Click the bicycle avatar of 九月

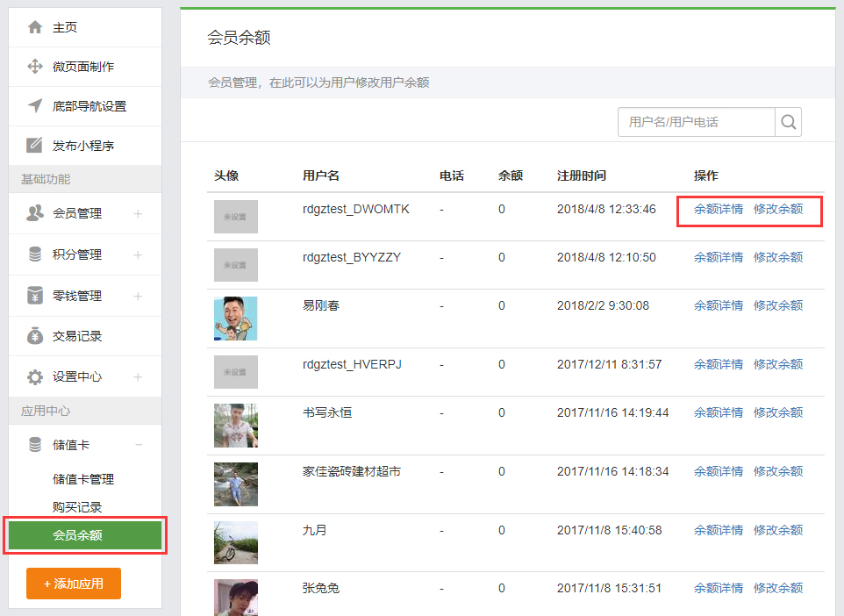coord(236,543)
